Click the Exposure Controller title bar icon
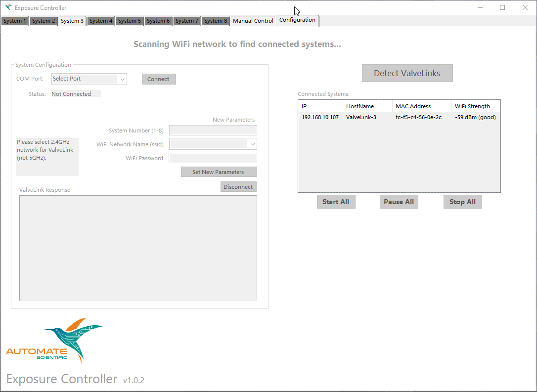The width and height of the screenshot is (537, 392). point(8,7)
